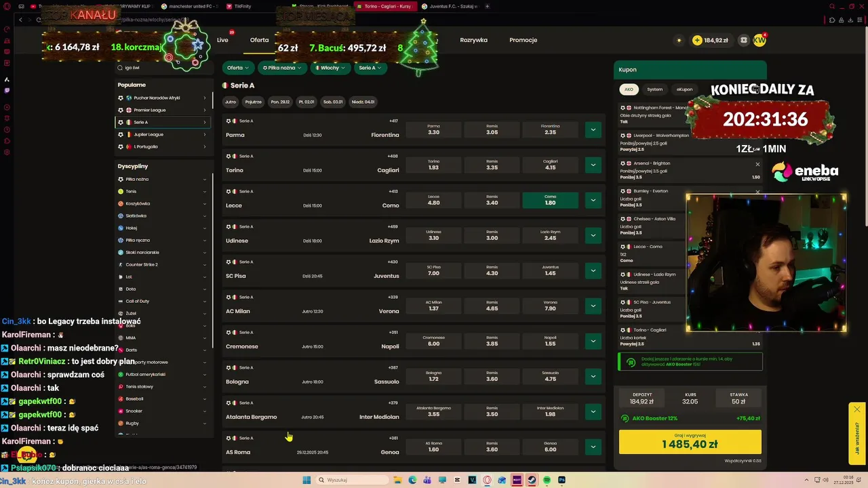868x488 pixels.
Task: Open Puchar Narodów Afryki league
Action: point(163,98)
